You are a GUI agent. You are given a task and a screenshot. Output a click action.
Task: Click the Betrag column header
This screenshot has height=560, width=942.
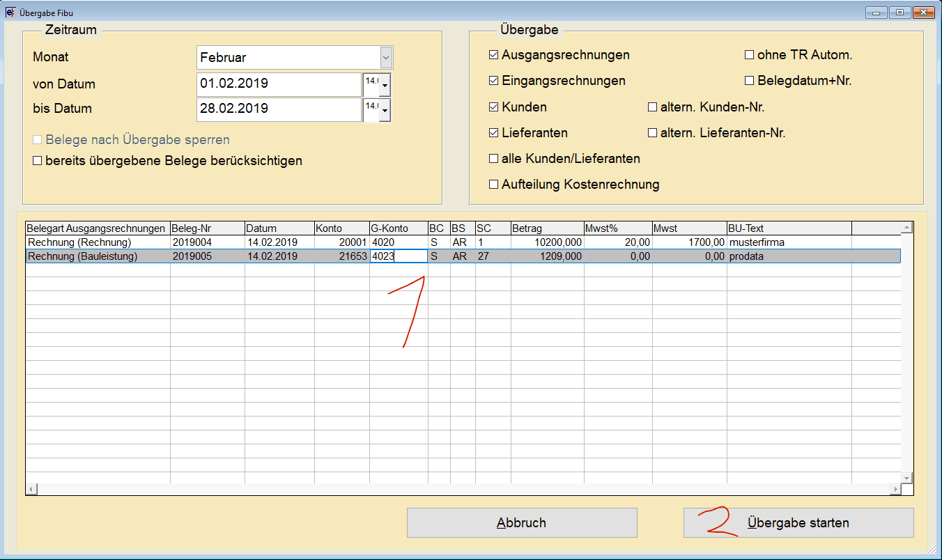point(547,228)
